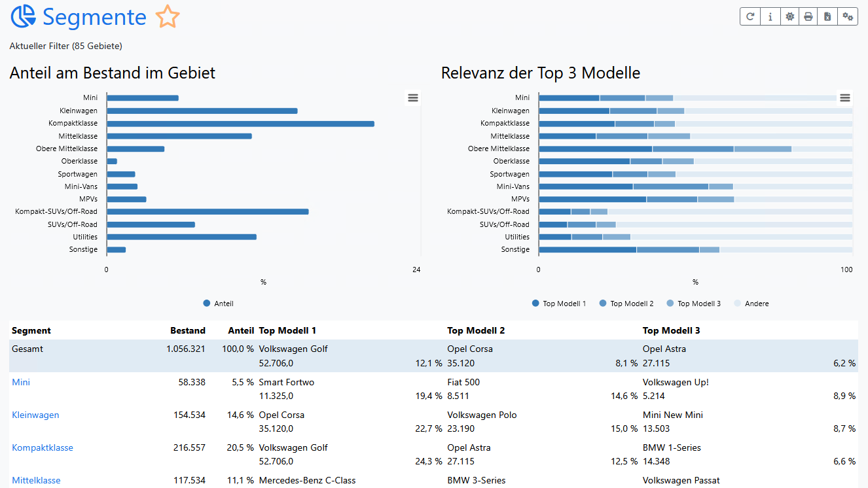The image size is (868, 488).
Task: Click the Kleinwagen bar in the Anteil chart
Action: [x=202, y=111]
